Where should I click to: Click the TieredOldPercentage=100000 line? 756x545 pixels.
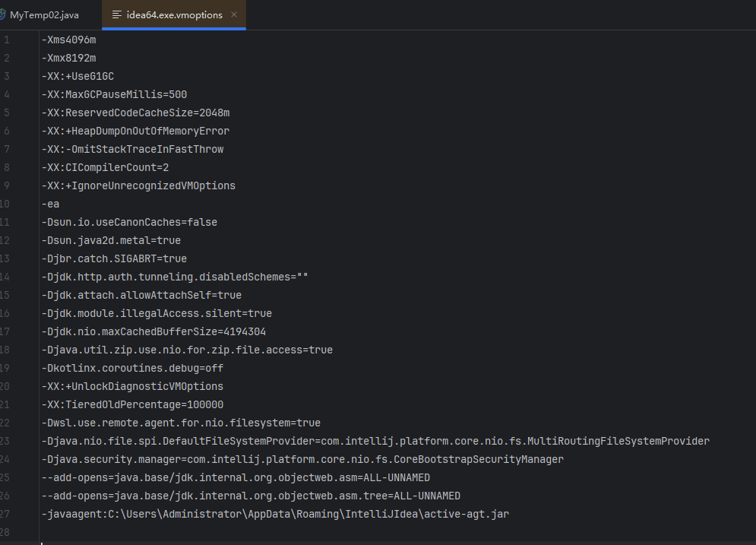[132, 404]
